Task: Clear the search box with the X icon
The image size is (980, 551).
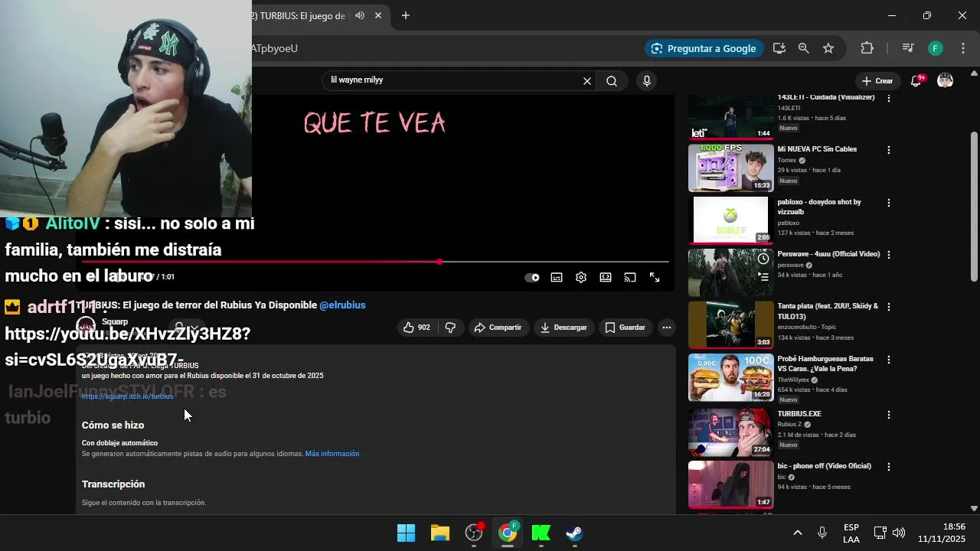Action: (x=587, y=81)
